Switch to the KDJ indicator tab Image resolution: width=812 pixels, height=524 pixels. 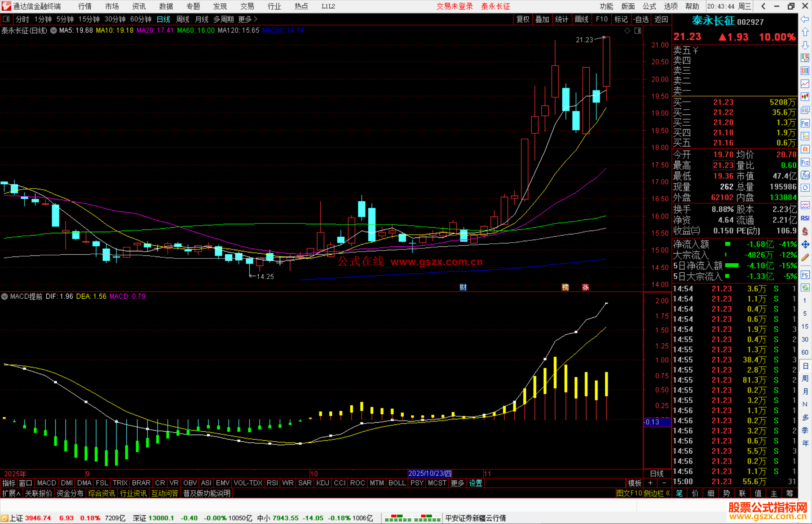323,483
